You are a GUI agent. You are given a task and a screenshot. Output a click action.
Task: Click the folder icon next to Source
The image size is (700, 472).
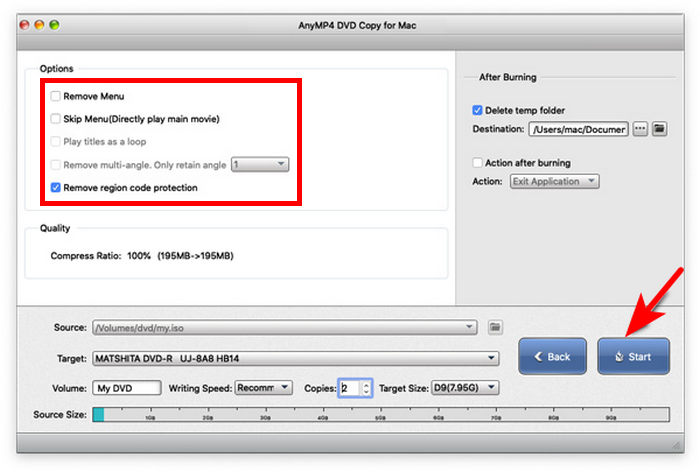tap(495, 327)
